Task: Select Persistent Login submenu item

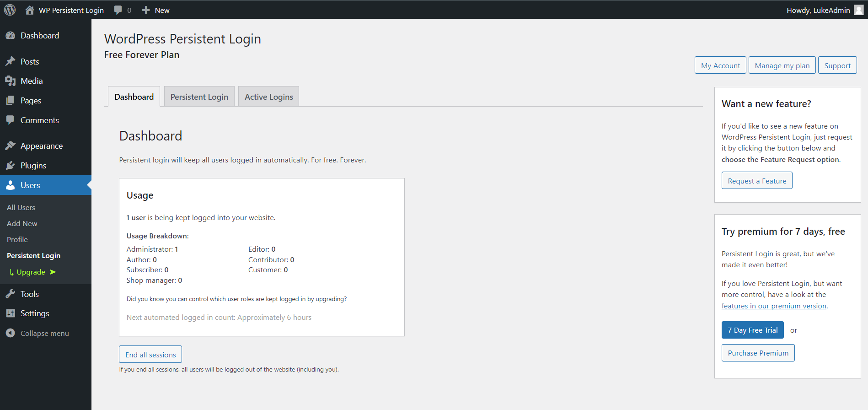Action: click(33, 256)
